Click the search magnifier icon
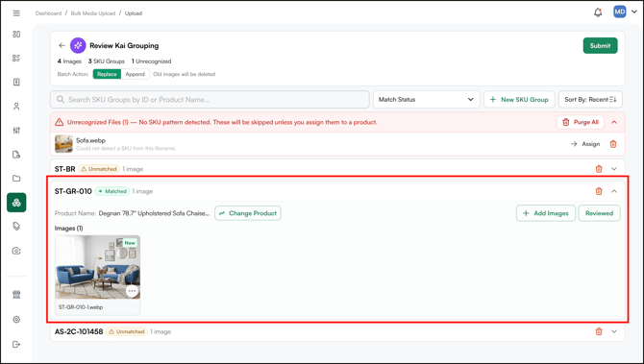The height and width of the screenshot is (364, 644). click(61, 99)
